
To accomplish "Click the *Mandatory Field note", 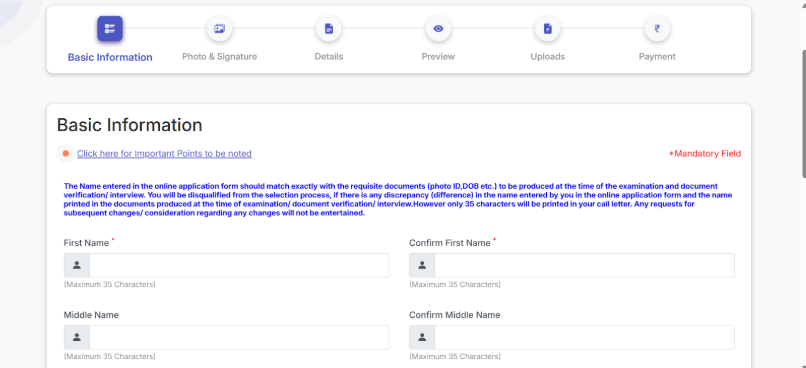I will [705, 153].
